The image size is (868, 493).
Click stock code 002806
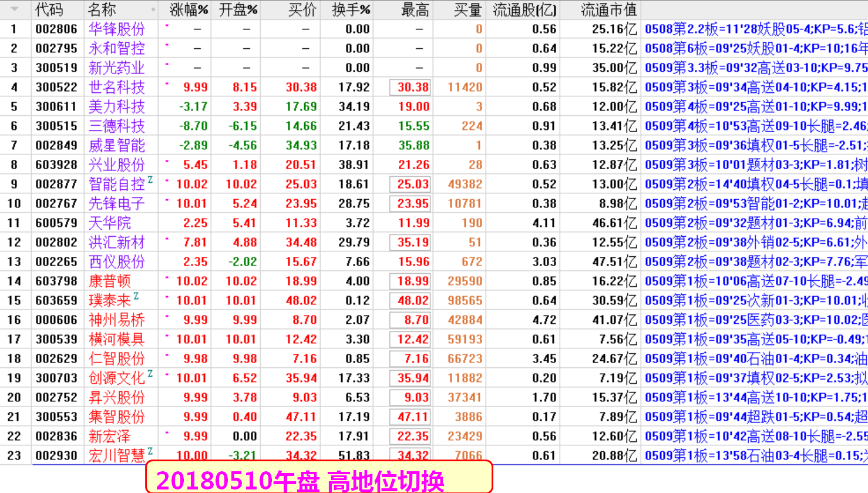click(56, 29)
